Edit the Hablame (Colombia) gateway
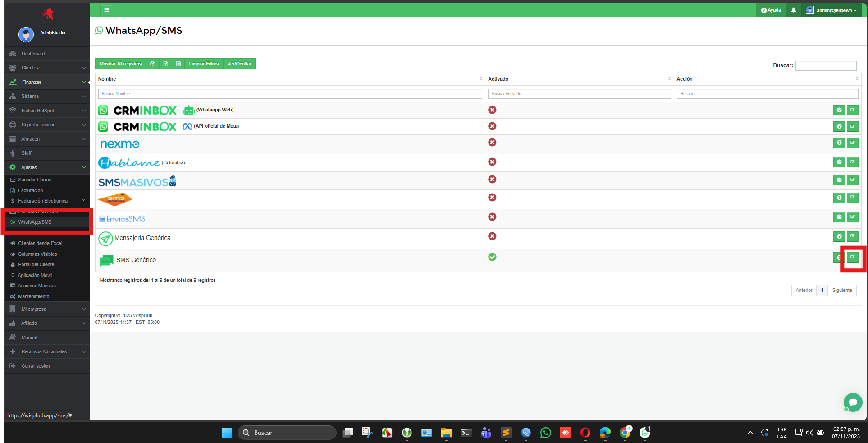 (x=852, y=162)
